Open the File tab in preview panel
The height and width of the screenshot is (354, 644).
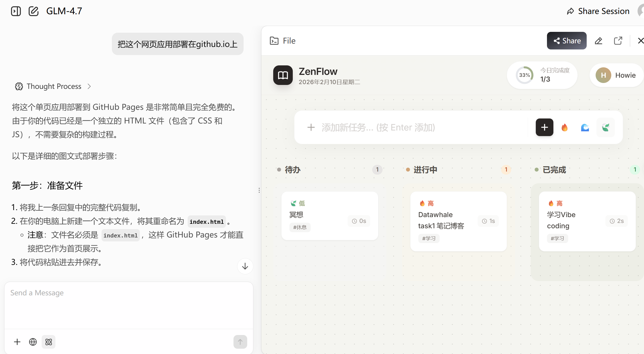(282, 41)
